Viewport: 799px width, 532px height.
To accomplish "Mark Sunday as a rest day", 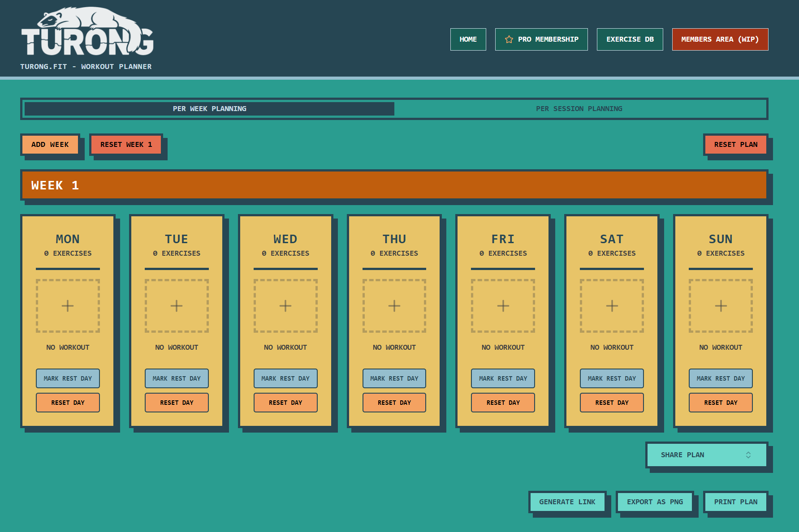I will click(x=721, y=378).
